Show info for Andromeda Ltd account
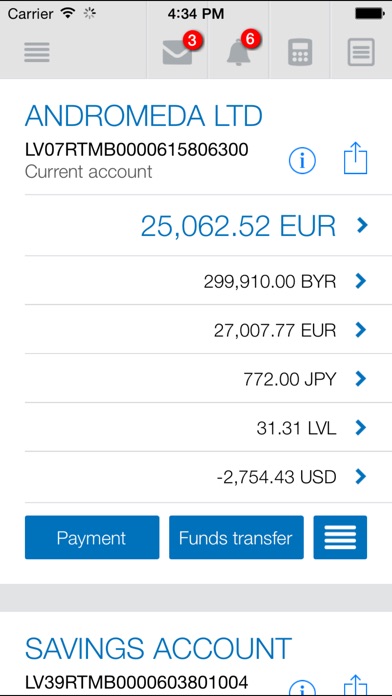The image size is (392, 696). point(302,160)
